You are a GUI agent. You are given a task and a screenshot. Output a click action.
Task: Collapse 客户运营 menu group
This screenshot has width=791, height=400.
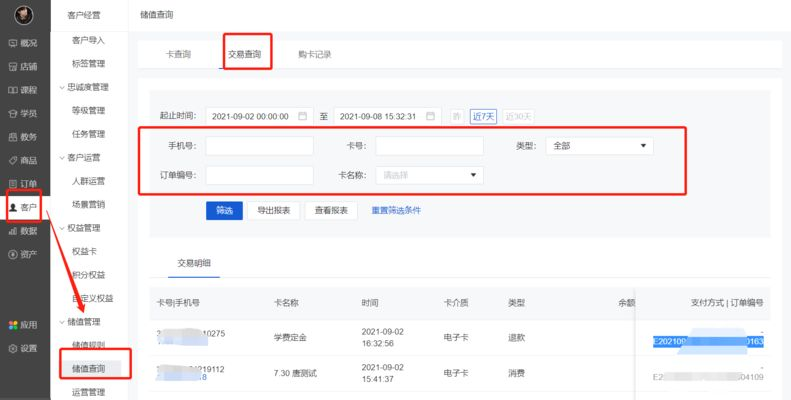(62, 158)
